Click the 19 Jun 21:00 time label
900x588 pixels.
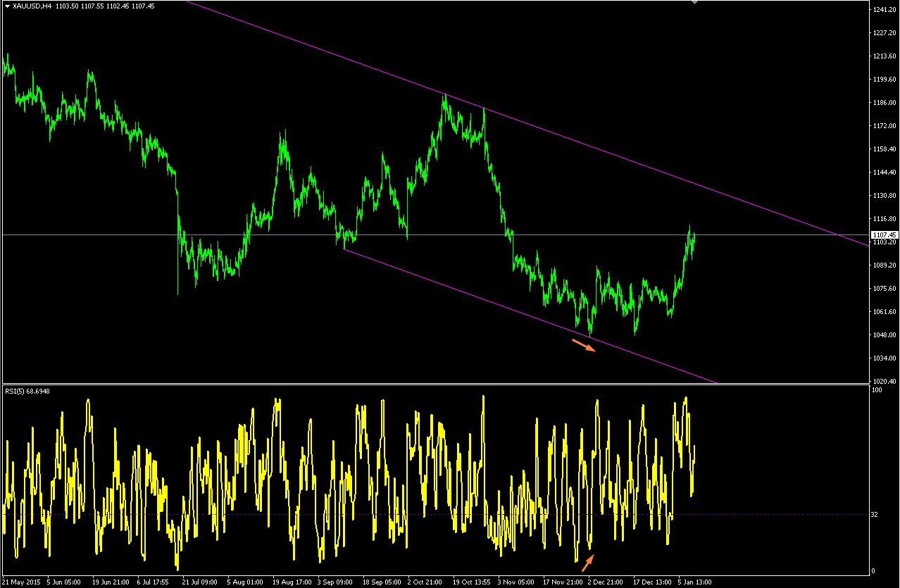[111, 582]
